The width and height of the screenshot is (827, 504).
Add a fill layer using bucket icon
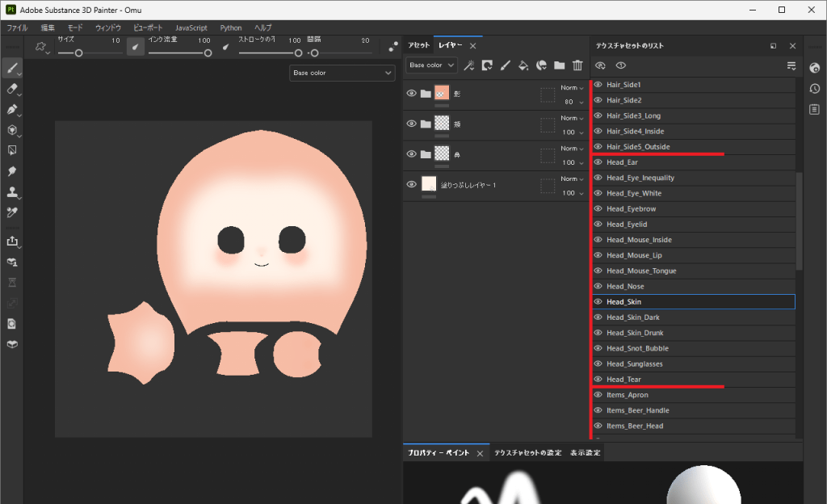(x=523, y=65)
